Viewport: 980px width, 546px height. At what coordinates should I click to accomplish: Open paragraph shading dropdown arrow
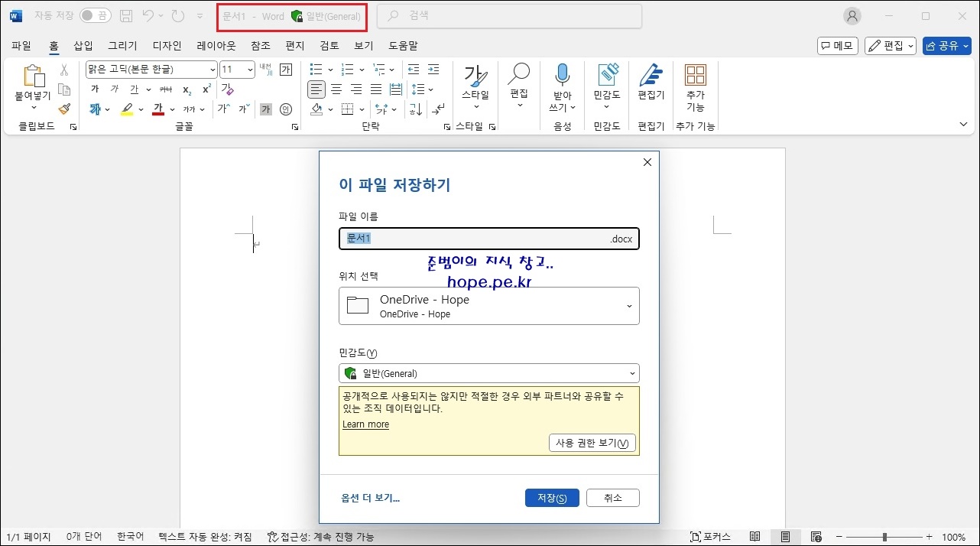click(x=330, y=109)
